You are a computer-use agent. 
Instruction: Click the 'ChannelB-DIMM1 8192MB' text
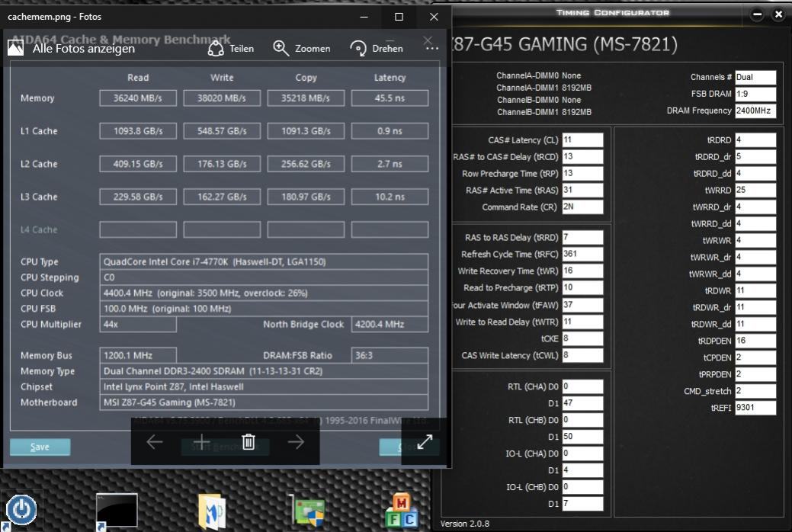tap(543, 111)
